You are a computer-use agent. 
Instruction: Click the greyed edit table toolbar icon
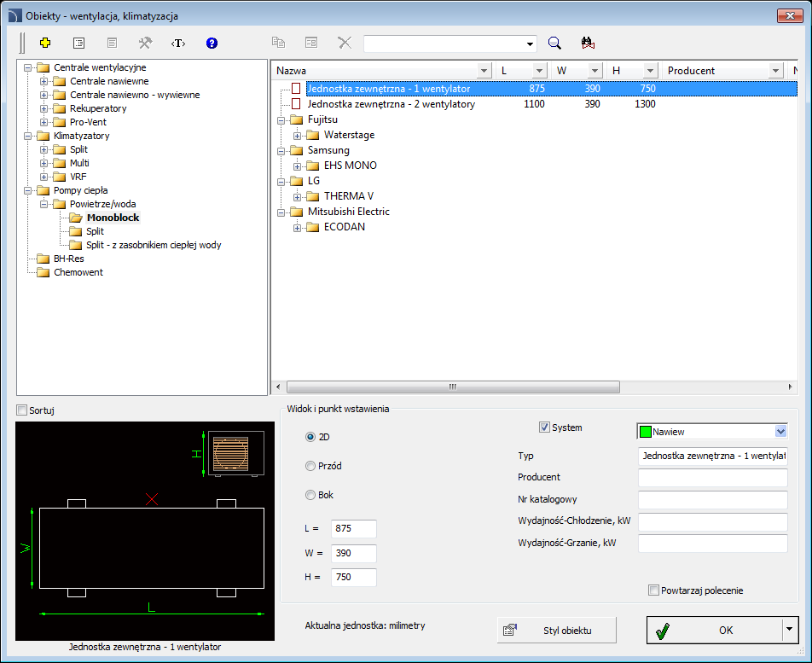(x=311, y=43)
